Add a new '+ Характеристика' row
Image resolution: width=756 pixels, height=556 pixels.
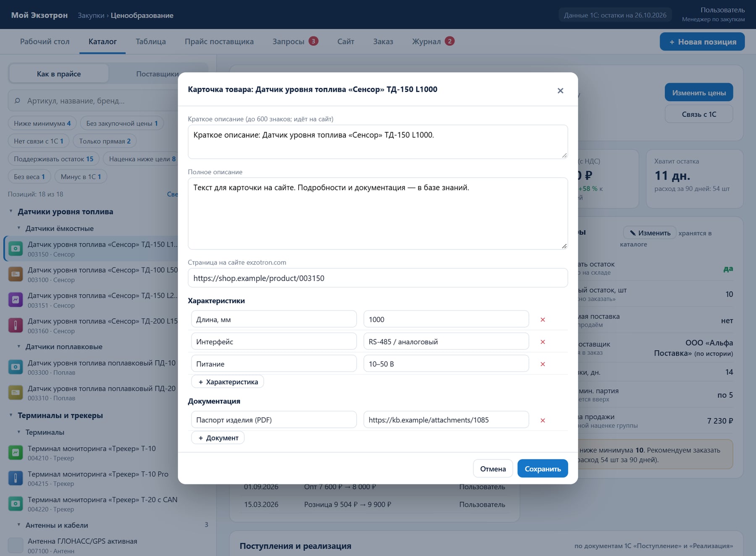coord(228,382)
